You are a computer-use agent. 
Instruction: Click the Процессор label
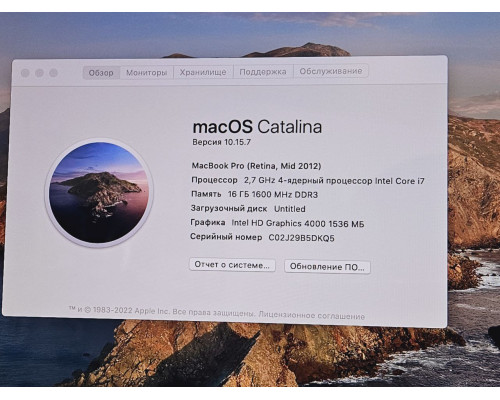(x=214, y=180)
